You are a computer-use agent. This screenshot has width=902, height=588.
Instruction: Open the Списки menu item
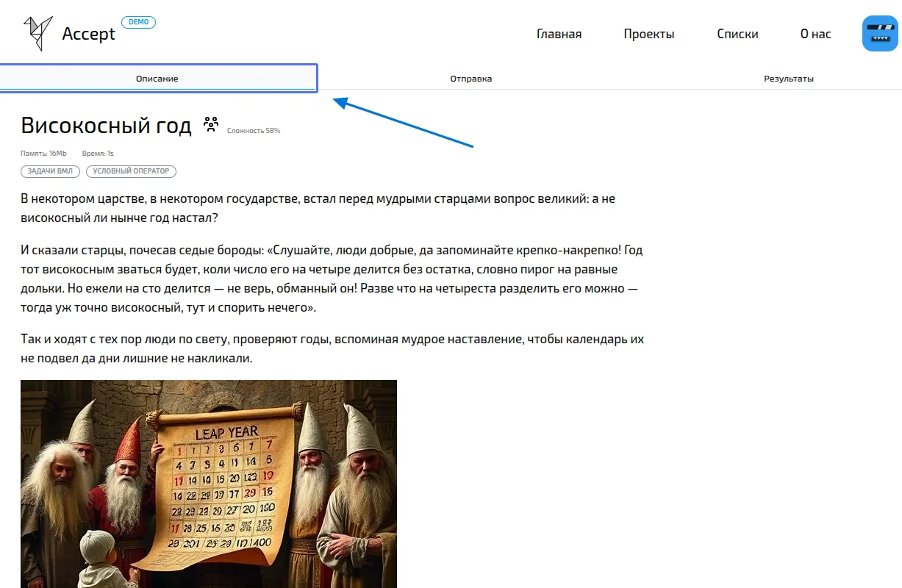pyautogui.click(x=737, y=33)
